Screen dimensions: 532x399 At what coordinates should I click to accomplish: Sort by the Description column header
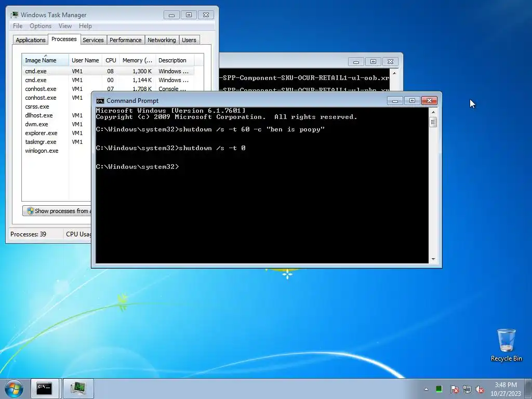click(175, 60)
